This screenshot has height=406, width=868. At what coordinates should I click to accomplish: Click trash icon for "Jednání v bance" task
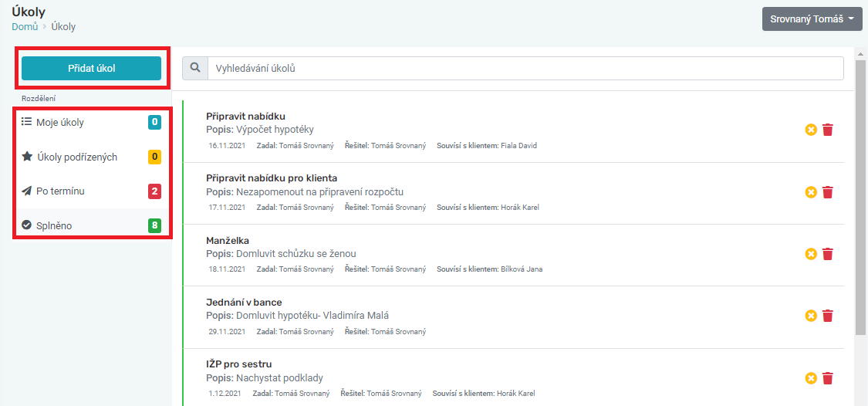[x=828, y=316]
